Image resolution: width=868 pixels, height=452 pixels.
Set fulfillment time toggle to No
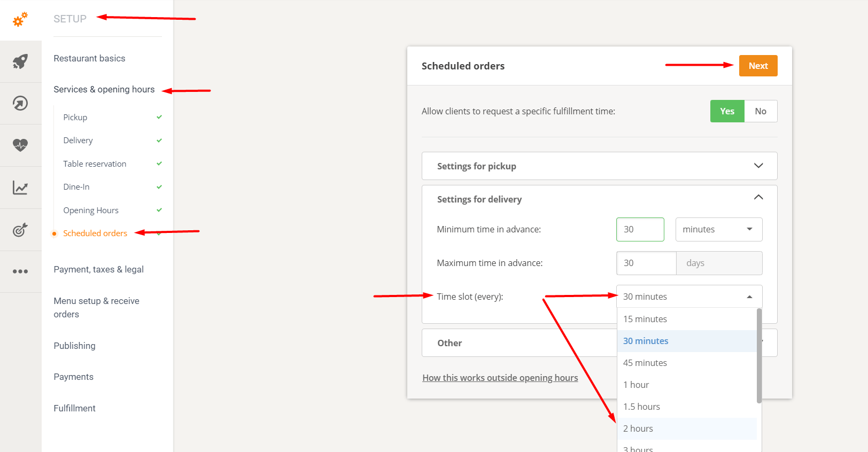point(761,111)
